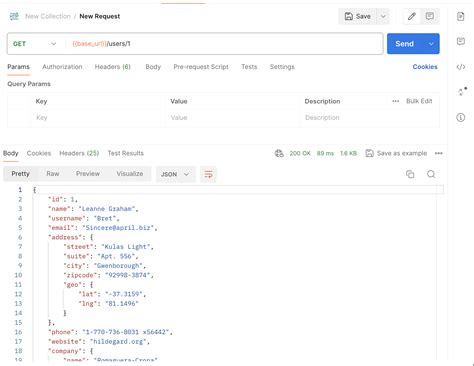Screen dimensions: 474x366
Task: Select the response Cookies tab
Action: [39, 153]
